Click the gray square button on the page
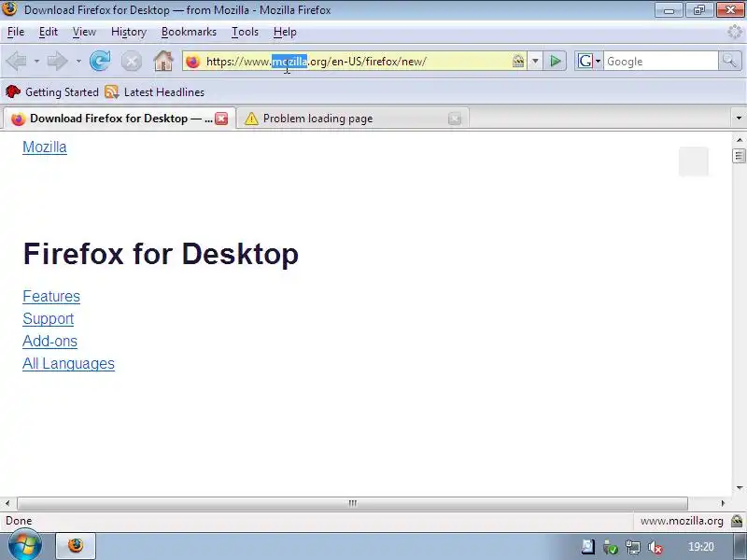The image size is (747, 560). pos(694,161)
